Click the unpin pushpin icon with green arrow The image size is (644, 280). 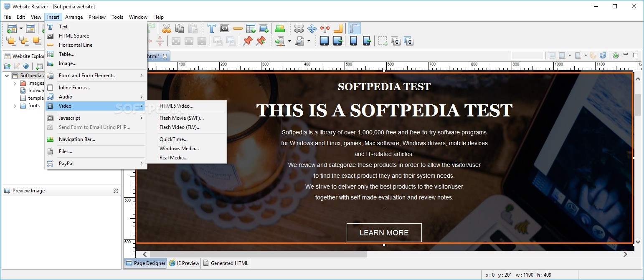[x=261, y=41]
